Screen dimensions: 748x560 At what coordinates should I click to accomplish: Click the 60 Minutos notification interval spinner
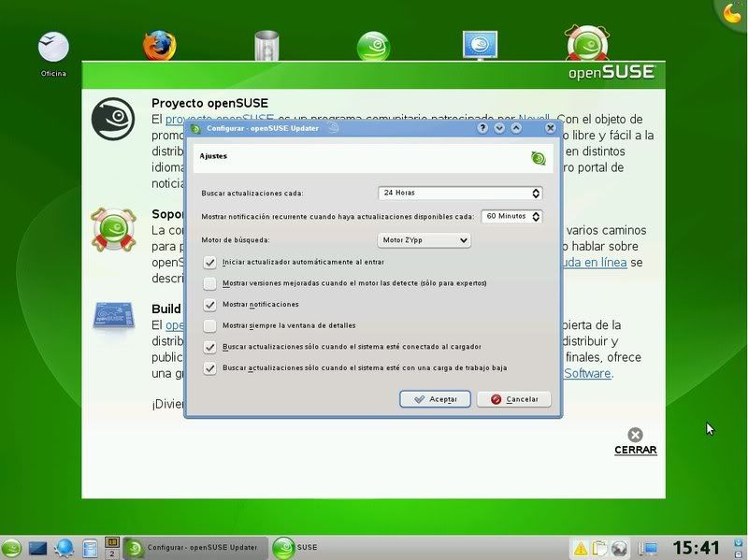tap(511, 216)
